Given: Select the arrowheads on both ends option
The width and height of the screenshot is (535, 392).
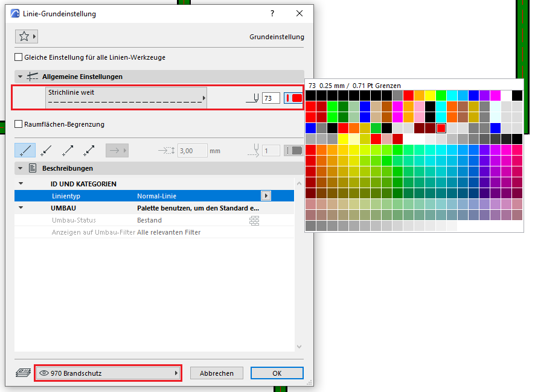Looking at the screenshot, I should (88, 151).
